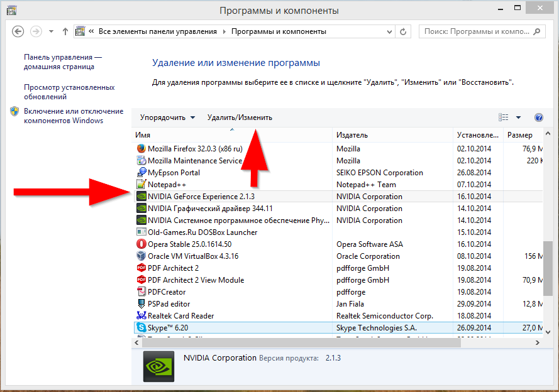Click the NVIDIA Системное программное обеспечение icon

pyautogui.click(x=141, y=220)
